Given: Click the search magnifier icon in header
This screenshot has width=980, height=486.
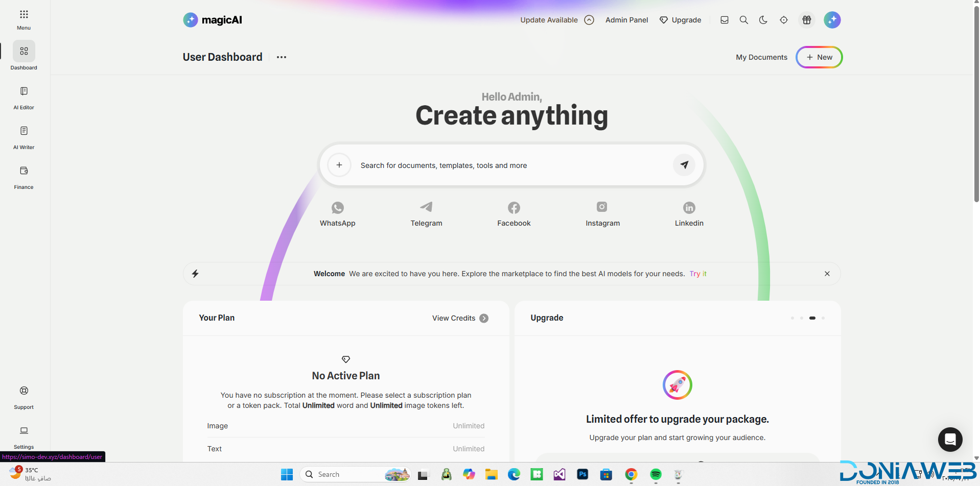Looking at the screenshot, I should click(743, 20).
